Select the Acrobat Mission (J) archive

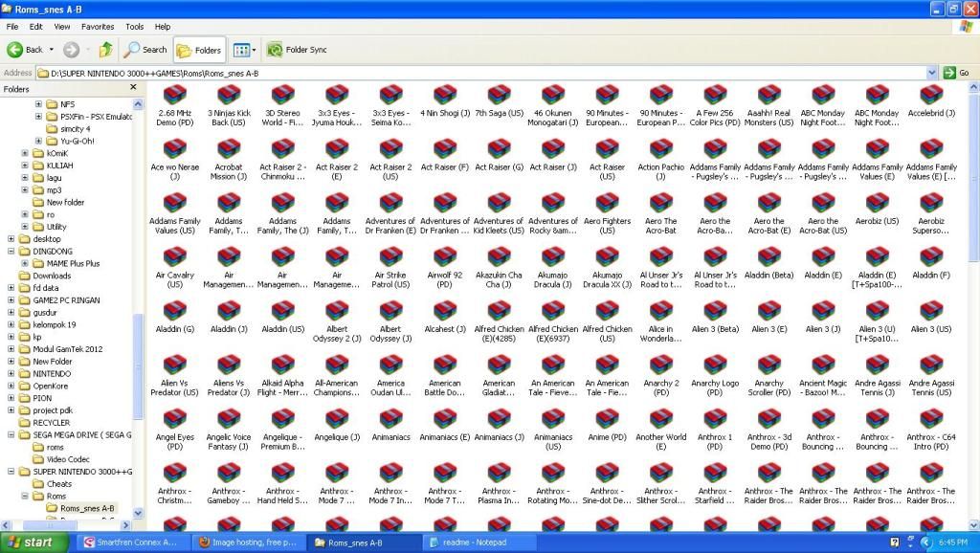[229, 160]
